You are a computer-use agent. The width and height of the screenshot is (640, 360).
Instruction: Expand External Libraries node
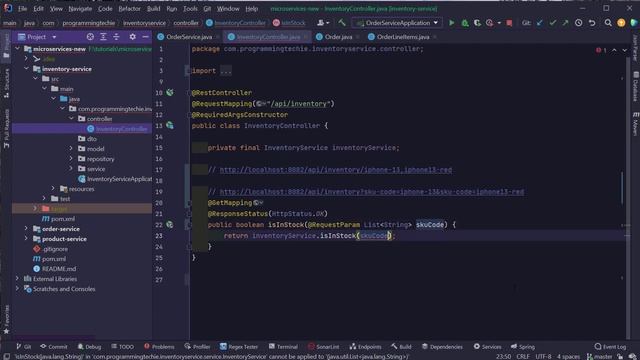click(18, 279)
